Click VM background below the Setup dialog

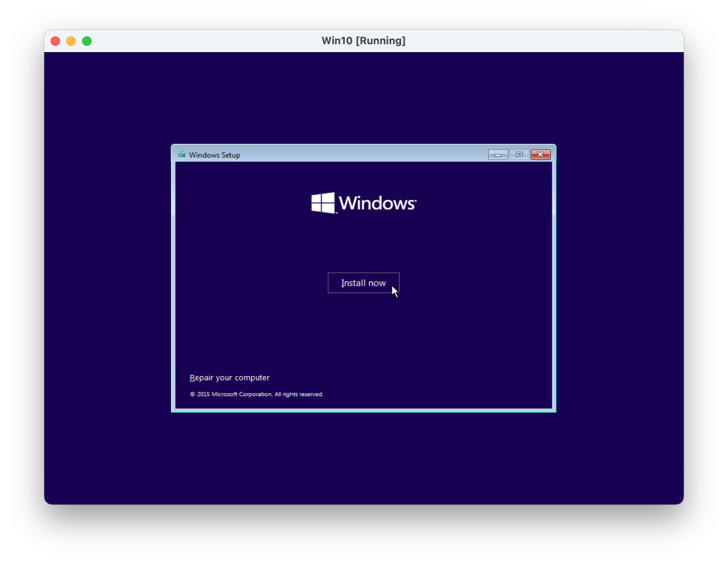point(363,458)
